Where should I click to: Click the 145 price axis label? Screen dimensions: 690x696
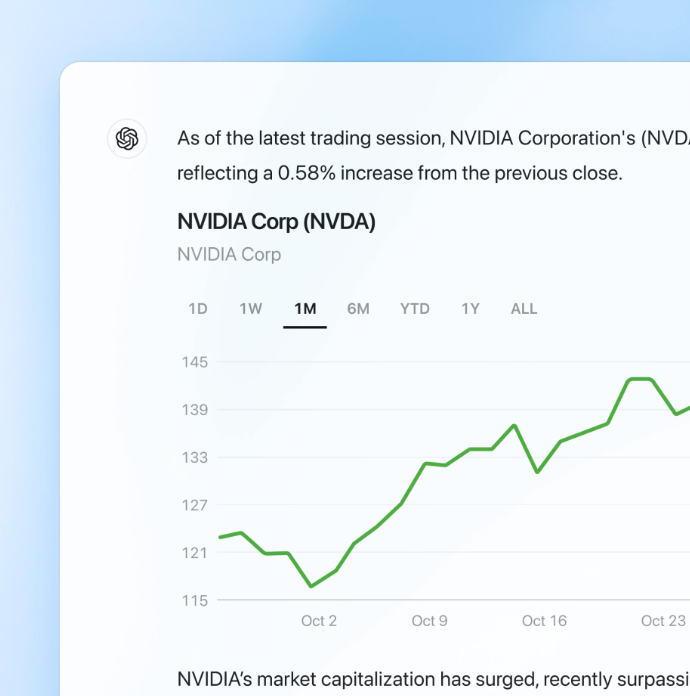(x=195, y=362)
